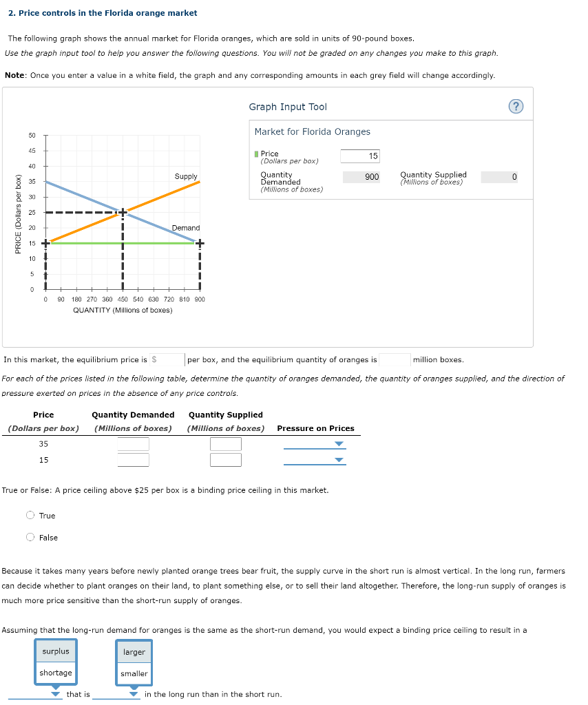The height and width of the screenshot is (705, 588).
Task: Click the grey Quantity Supplied field showing 0
Action: (x=498, y=178)
